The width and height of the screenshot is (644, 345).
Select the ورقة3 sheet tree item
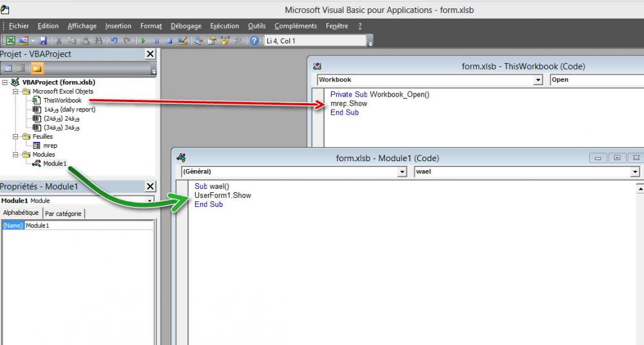click(62, 128)
